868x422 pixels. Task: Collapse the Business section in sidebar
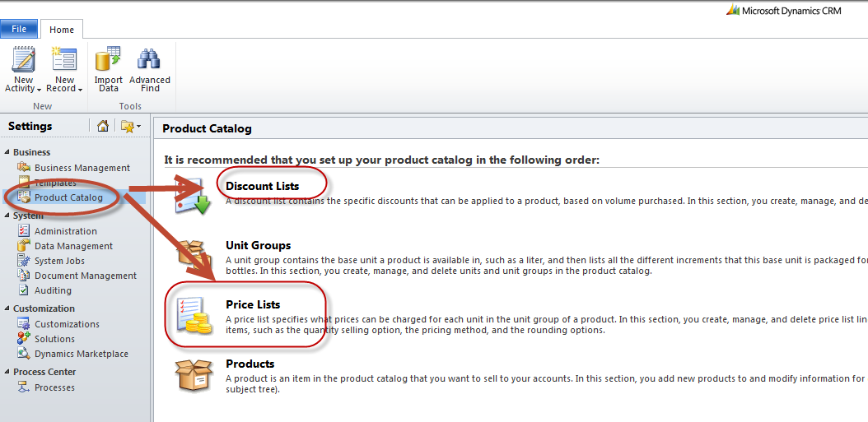[x=7, y=153]
